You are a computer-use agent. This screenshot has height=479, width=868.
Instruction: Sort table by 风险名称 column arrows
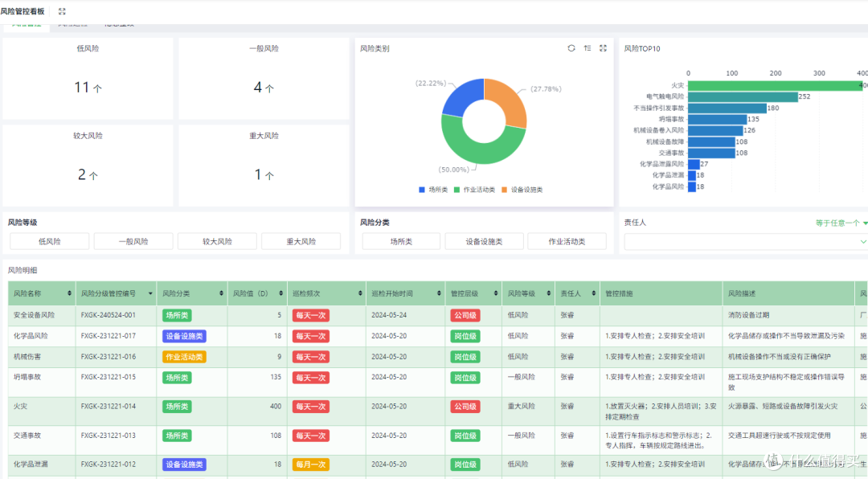[x=69, y=293]
